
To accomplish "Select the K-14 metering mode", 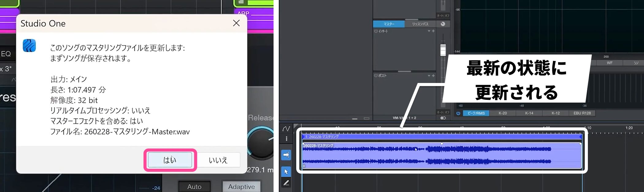I will 529,113.
